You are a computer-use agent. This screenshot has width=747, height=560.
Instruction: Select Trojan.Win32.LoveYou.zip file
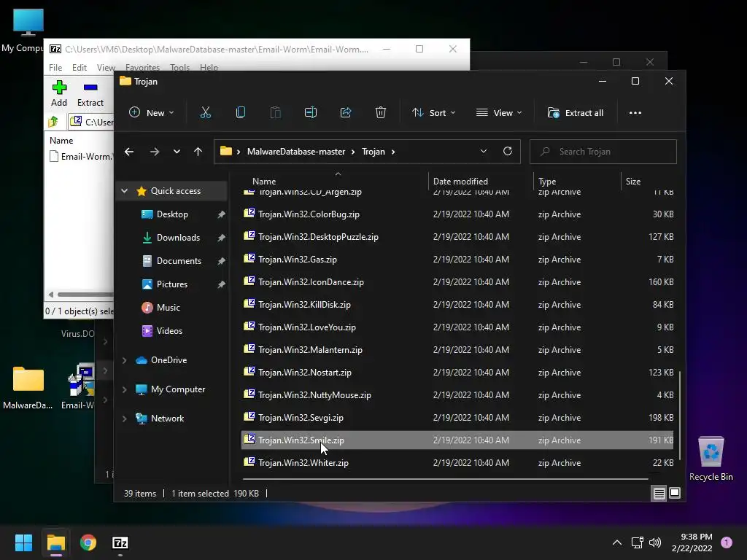457,327
